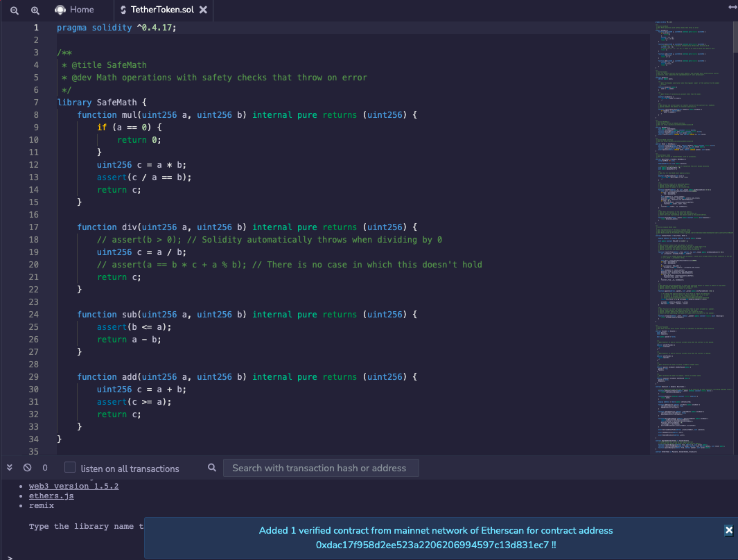Zoom in the editor font size
The width and height of the screenshot is (738, 560).
point(35,10)
